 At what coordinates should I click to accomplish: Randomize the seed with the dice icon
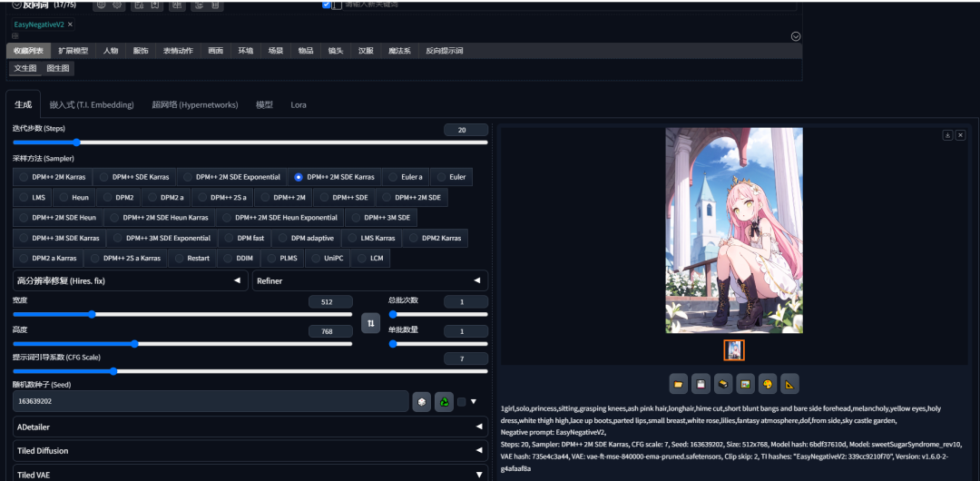(422, 401)
